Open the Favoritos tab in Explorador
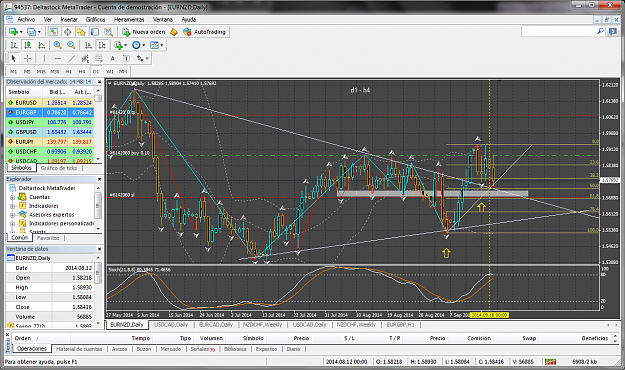 (48, 238)
